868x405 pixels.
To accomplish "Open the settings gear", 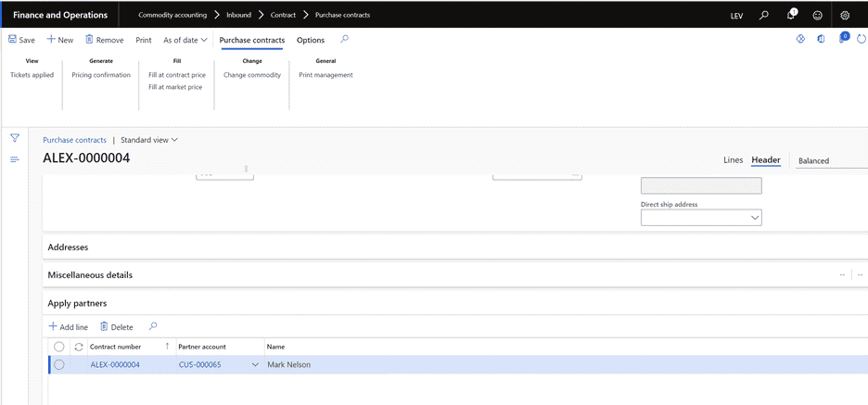I will (x=845, y=16).
